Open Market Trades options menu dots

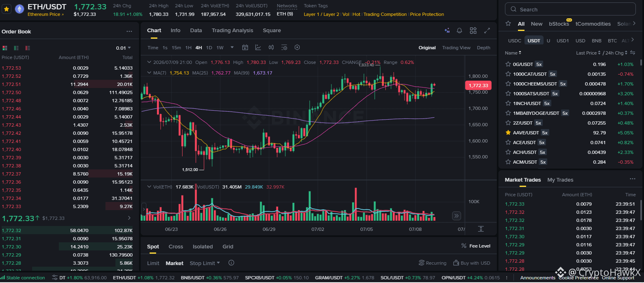click(x=632, y=179)
